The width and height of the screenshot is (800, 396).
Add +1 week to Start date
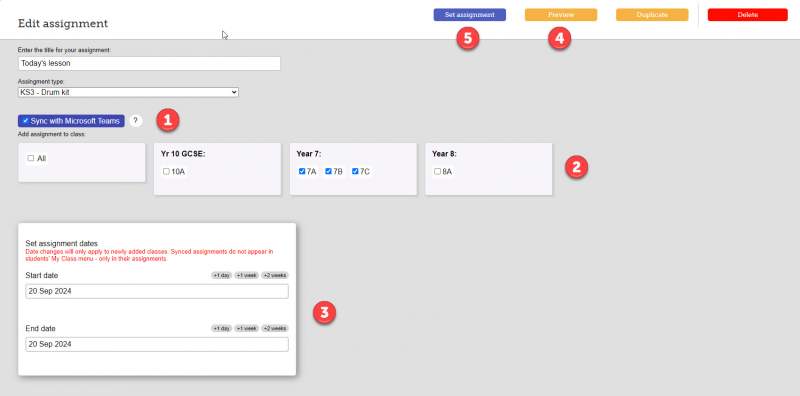[x=246, y=276]
